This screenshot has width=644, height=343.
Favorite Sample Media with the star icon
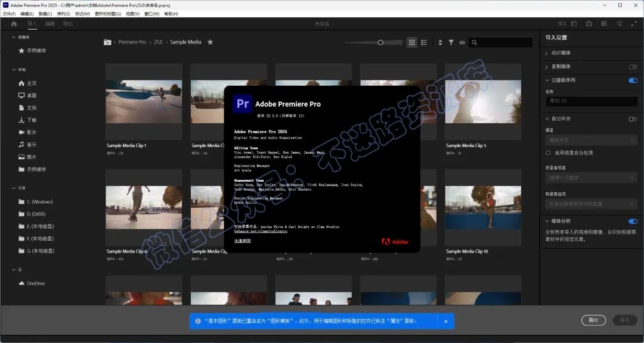coord(210,42)
